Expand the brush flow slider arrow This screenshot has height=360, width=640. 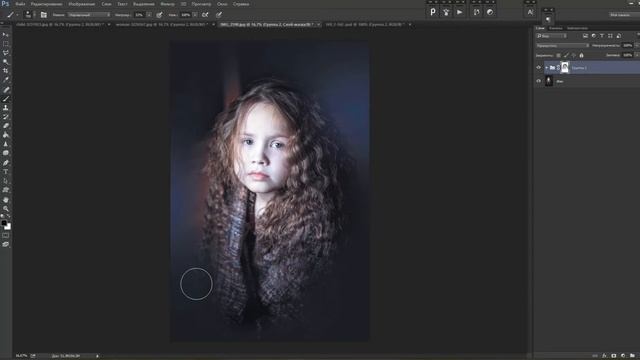tap(196, 15)
